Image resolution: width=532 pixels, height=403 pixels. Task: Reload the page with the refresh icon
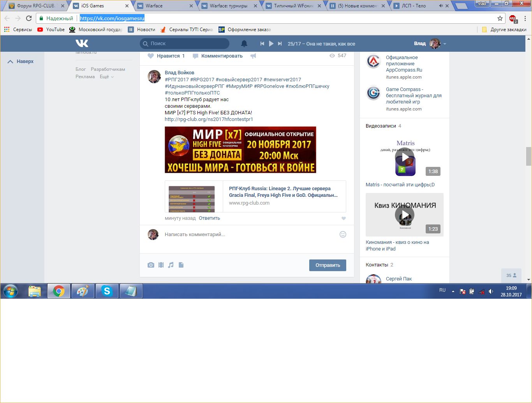pos(29,18)
